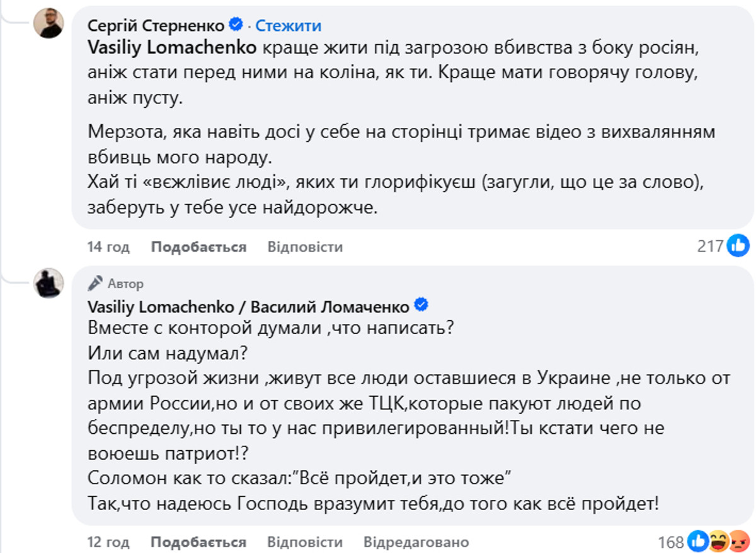Click the like reaction icon beside 168
The image size is (756, 553).
699,541
